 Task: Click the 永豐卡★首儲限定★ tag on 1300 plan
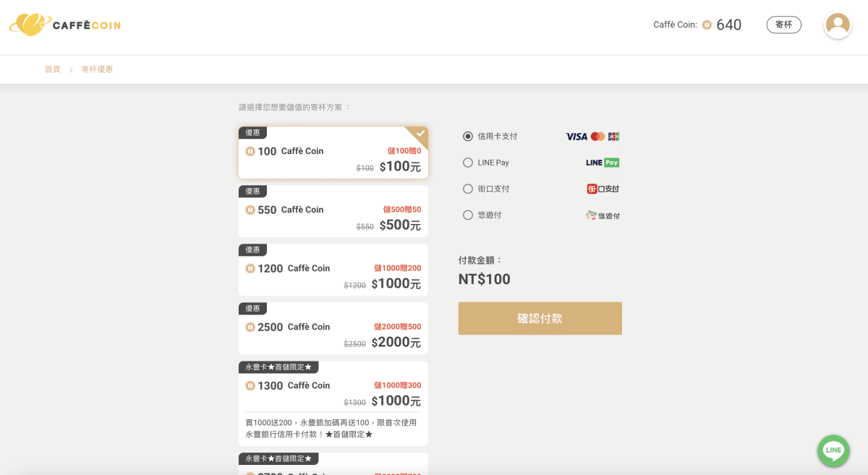[278, 367]
